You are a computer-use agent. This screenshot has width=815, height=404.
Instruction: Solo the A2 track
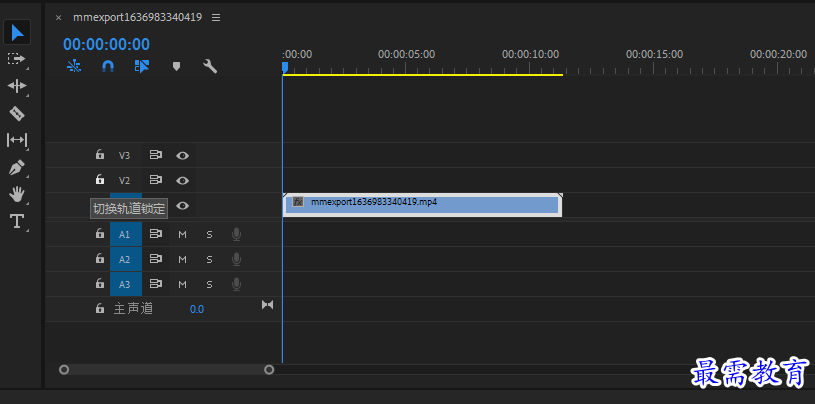point(209,259)
